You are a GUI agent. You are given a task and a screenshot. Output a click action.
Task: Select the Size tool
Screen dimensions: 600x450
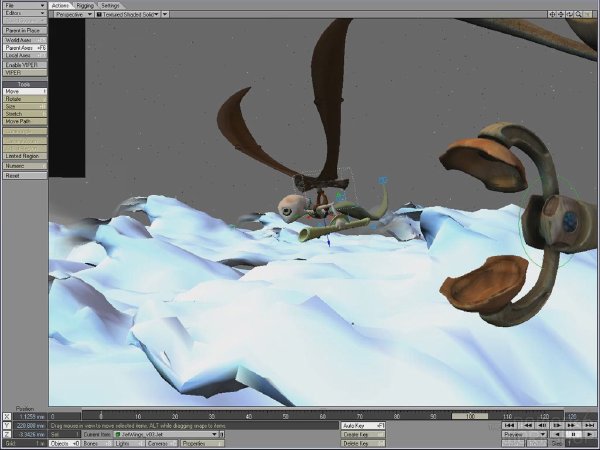(25, 106)
